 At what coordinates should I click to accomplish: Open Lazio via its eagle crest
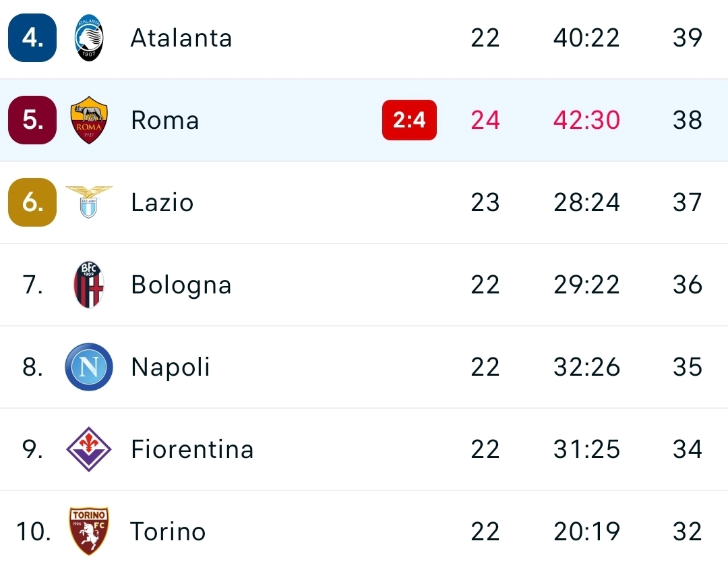88,202
